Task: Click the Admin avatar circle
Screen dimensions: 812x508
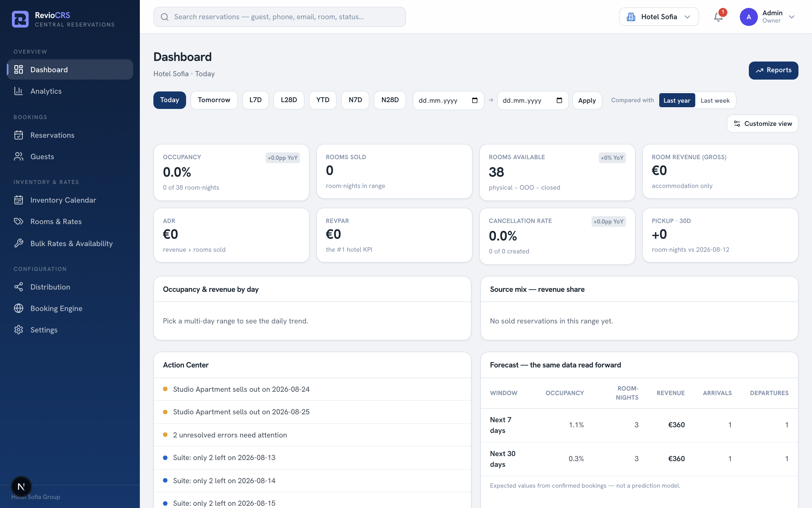Action: point(749,17)
